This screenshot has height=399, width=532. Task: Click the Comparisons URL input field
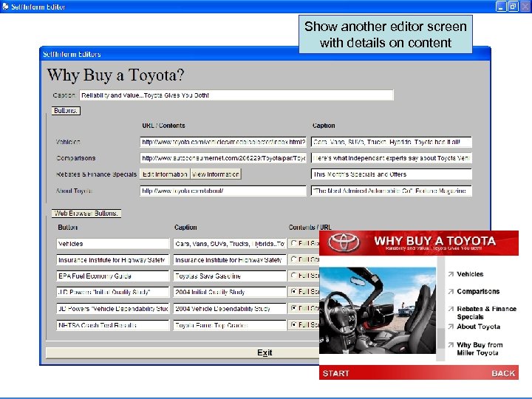223,158
